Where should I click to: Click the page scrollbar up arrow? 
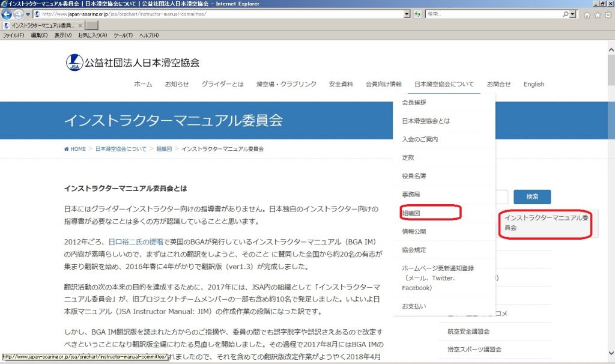point(611,50)
